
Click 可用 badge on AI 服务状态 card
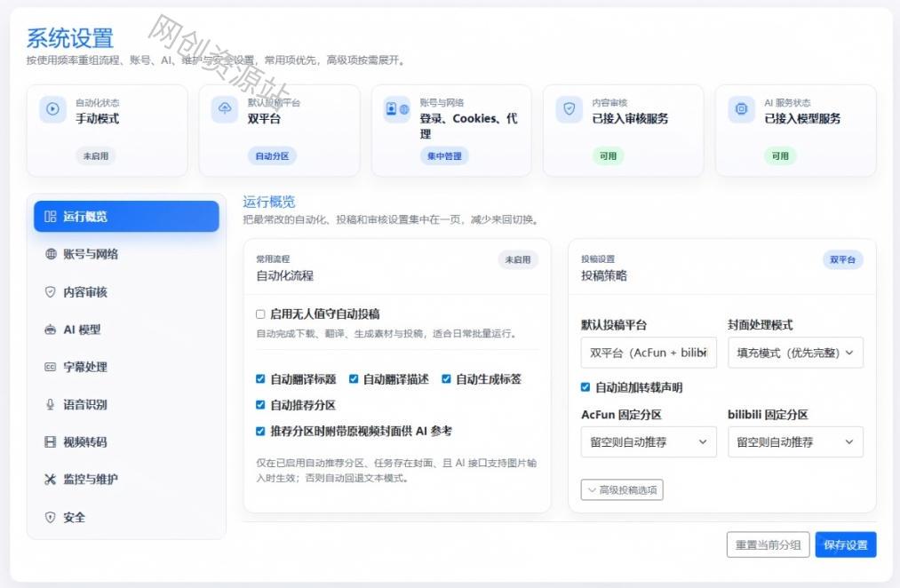point(780,156)
